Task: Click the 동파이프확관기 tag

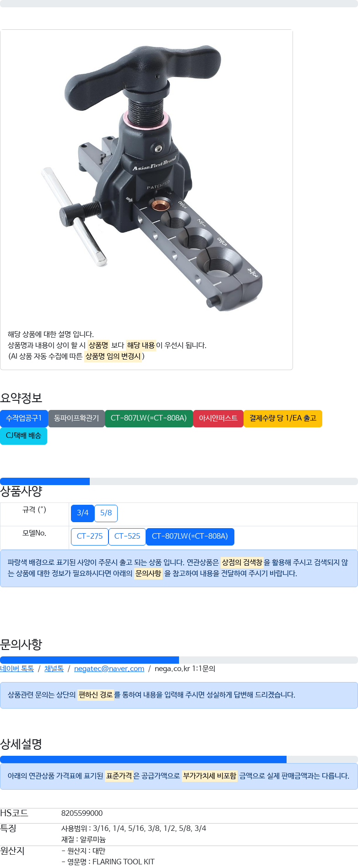Action: pos(76,418)
